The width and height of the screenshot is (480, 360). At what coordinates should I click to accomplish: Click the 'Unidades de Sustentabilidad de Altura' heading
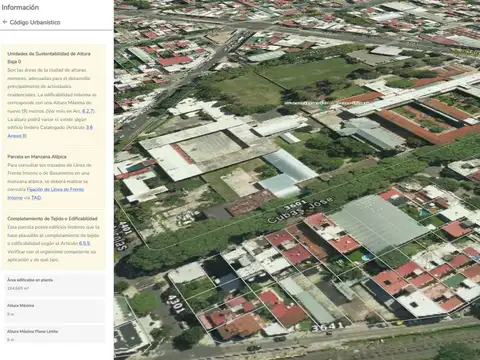coord(49,57)
